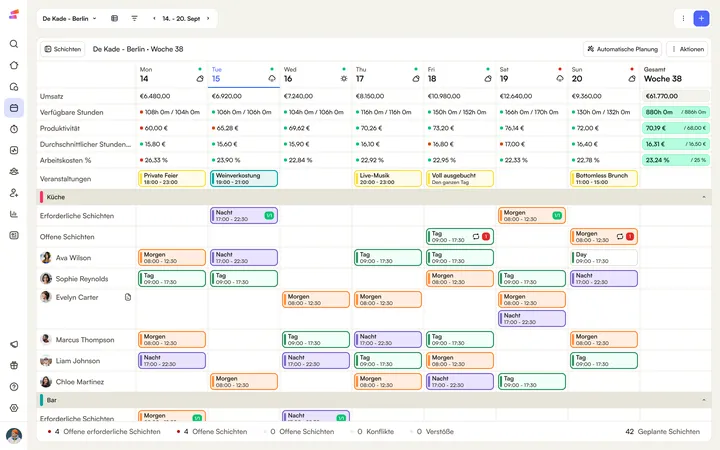
Task: Open Chloe Martinez's employee row
Action: 86,382
